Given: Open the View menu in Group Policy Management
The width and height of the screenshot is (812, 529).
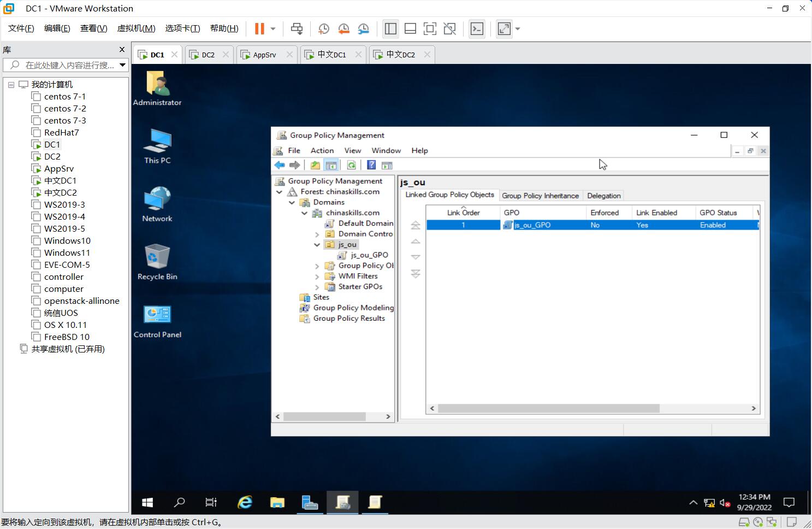Looking at the screenshot, I should (352, 150).
